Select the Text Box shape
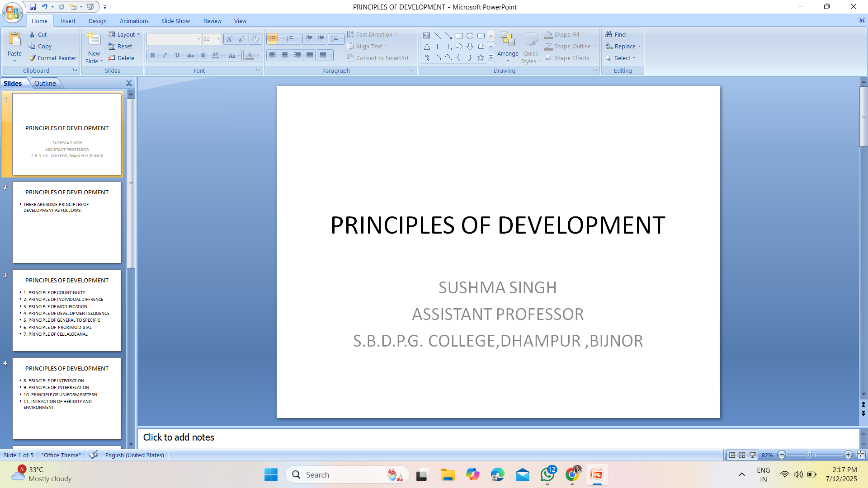868x488 pixels. pos(426,36)
